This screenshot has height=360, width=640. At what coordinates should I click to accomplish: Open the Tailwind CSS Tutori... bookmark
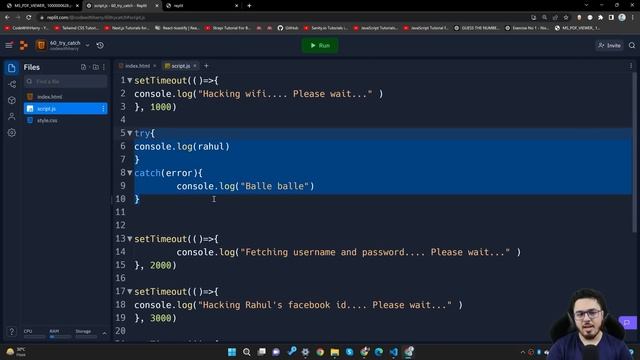[76, 28]
